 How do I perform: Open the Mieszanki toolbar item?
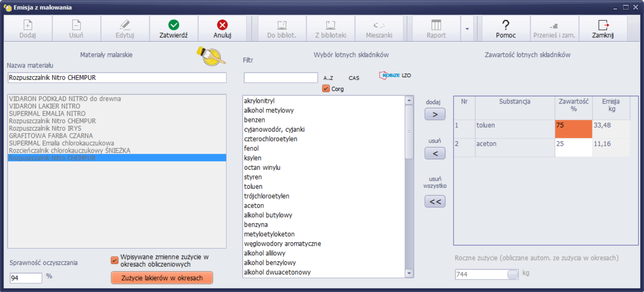(379, 29)
